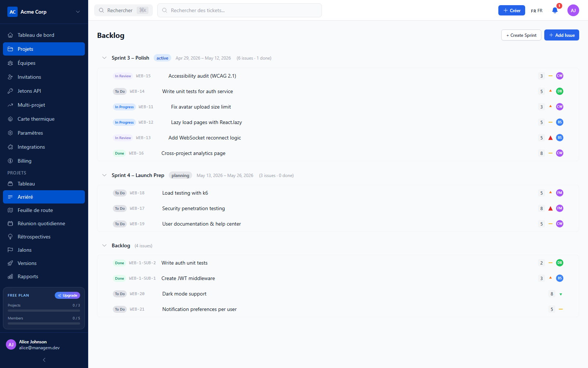Click priority arrow on Load testing row
This screenshot has height=368, width=588.
pyautogui.click(x=551, y=192)
